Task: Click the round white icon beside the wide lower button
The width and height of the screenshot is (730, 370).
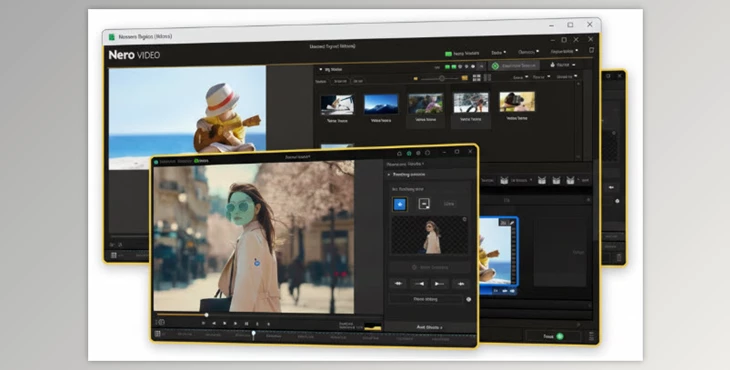Action: 468,299
